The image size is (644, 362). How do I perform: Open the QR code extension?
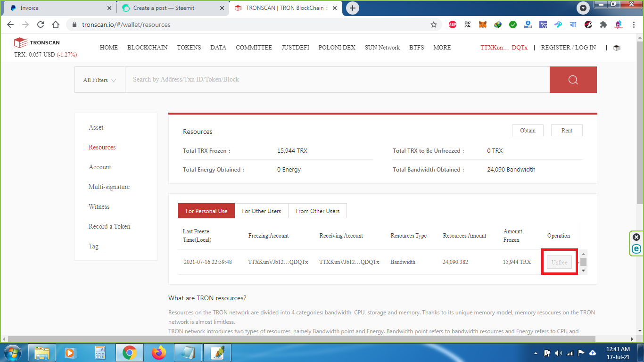coord(468,25)
